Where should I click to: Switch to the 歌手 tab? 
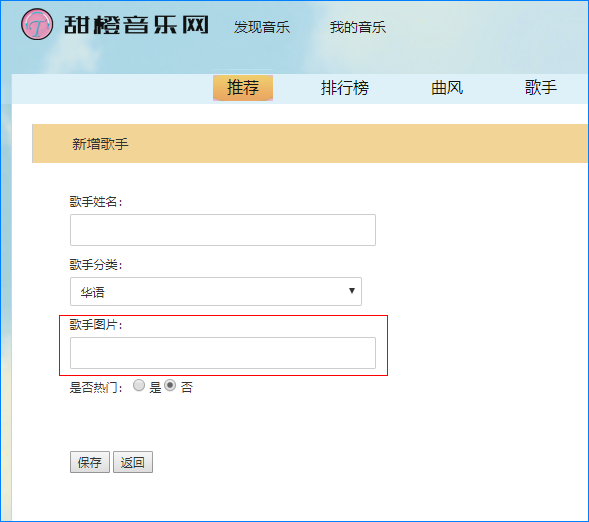540,88
